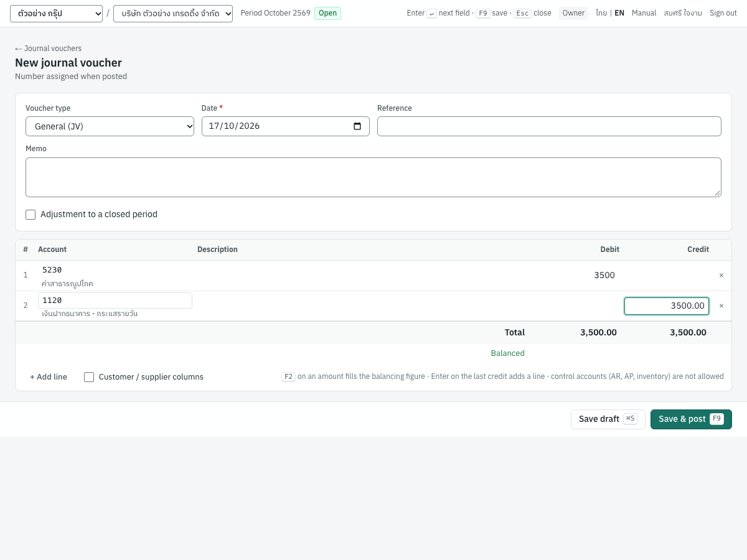
Task: Focus the Reference input field
Action: pyautogui.click(x=549, y=126)
